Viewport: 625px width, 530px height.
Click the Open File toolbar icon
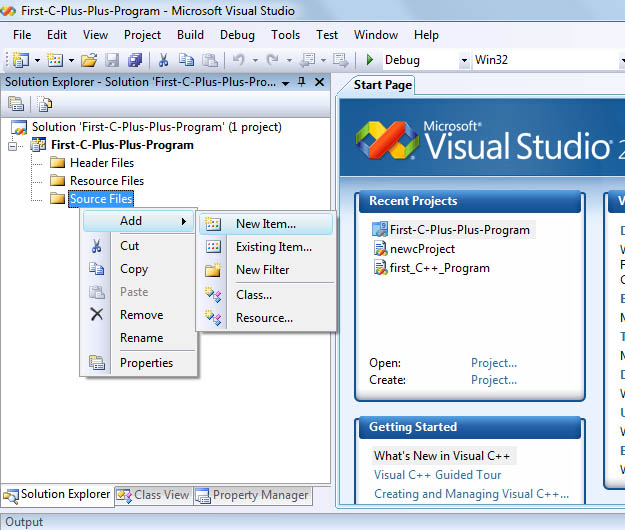tap(89, 60)
